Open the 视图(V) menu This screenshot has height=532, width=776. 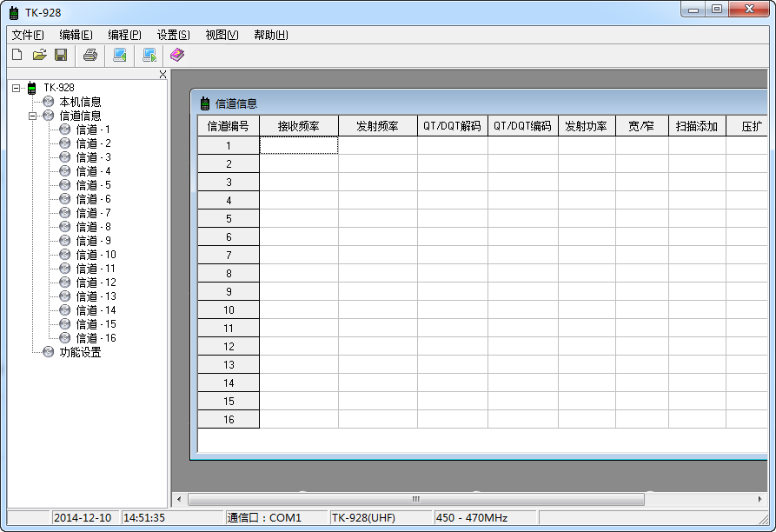[x=222, y=35]
